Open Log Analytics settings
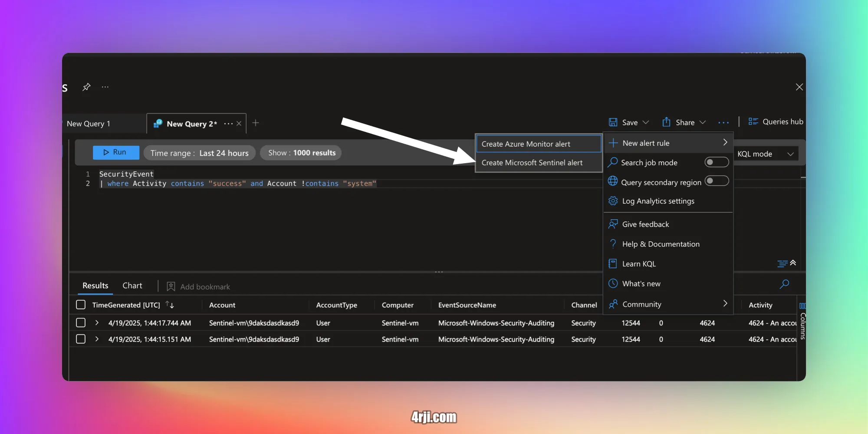Image resolution: width=868 pixels, height=434 pixels. 658,201
